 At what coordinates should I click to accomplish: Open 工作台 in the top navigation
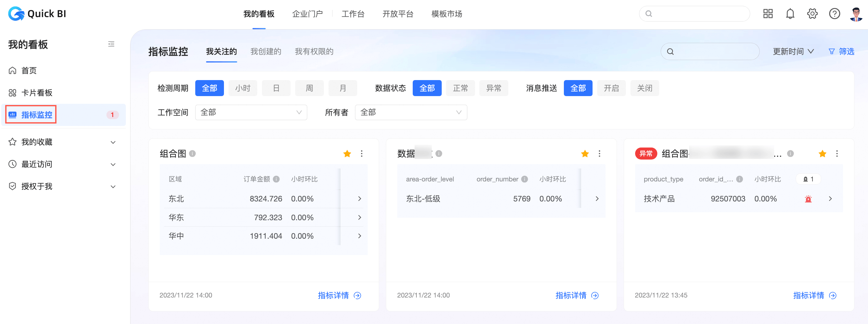coord(353,14)
